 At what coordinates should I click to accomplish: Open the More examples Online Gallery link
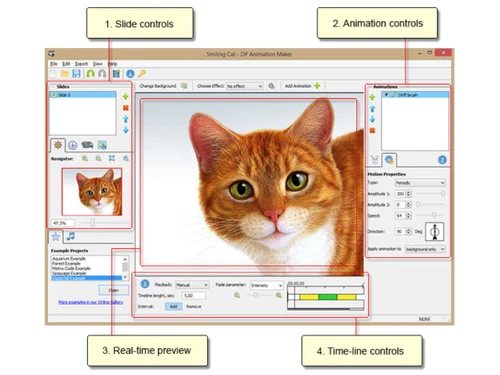point(91,302)
